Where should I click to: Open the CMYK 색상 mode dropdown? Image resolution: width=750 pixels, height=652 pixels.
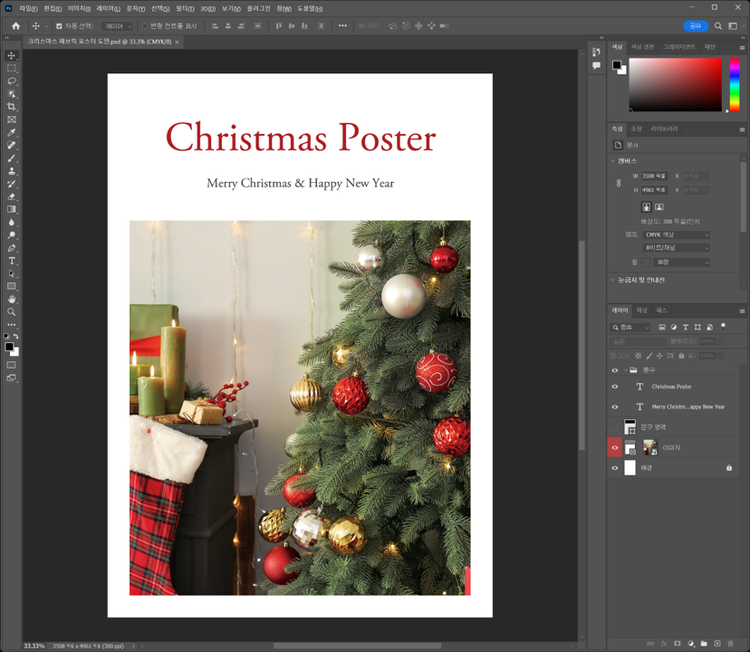pyautogui.click(x=677, y=235)
